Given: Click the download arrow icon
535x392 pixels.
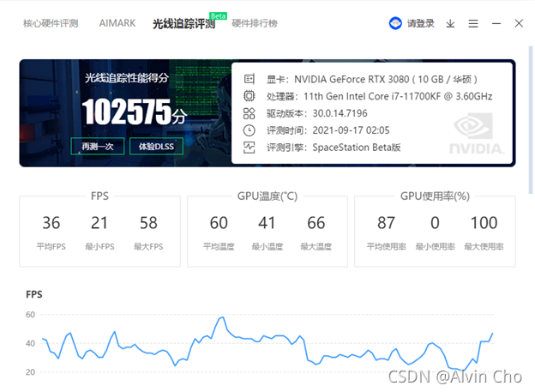Looking at the screenshot, I should coord(450,23).
